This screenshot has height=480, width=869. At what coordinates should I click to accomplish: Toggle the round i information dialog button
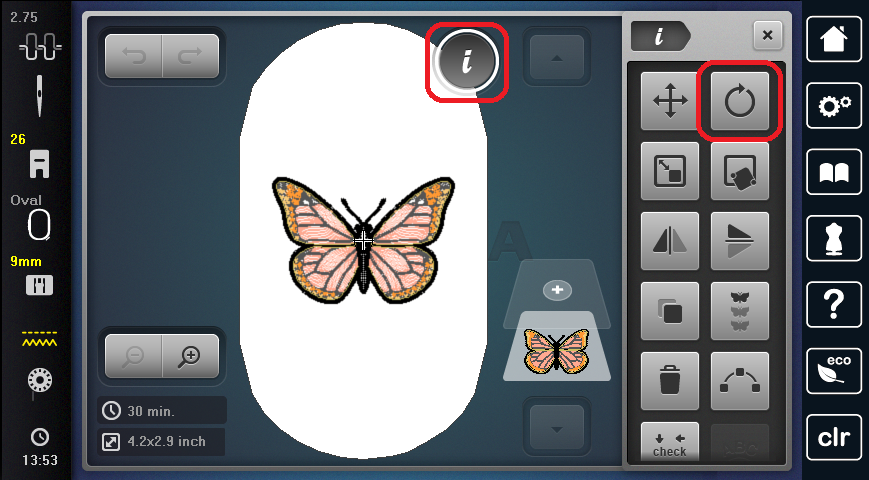click(466, 60)
